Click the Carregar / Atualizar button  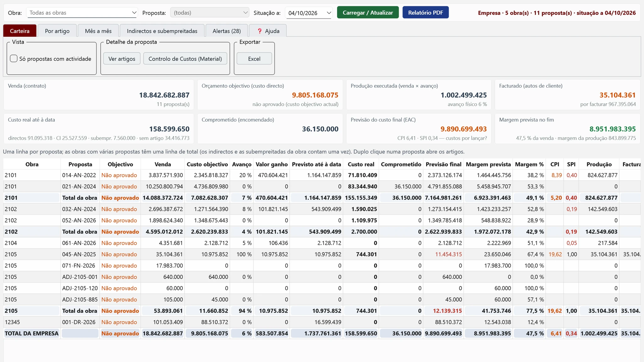[368, 13]
